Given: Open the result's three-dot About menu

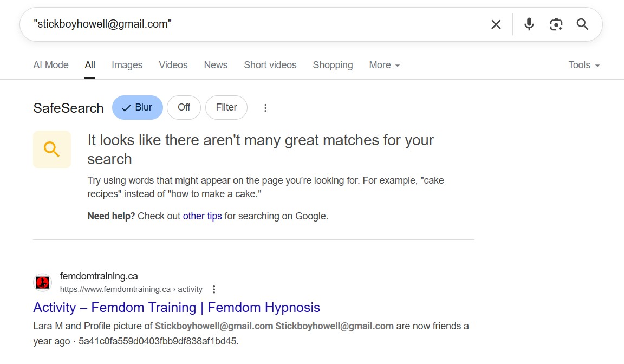Looking at the screenshot, I should pyautogui.click(x=214, y=289).
